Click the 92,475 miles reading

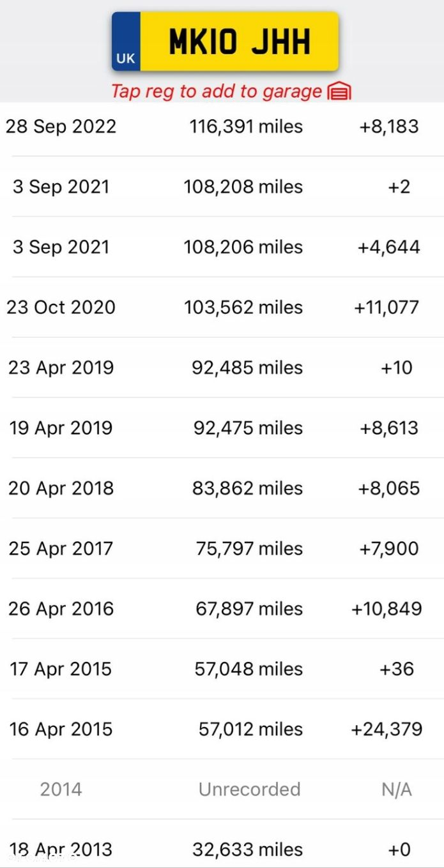pyautogui.click(x=249, y=428)
